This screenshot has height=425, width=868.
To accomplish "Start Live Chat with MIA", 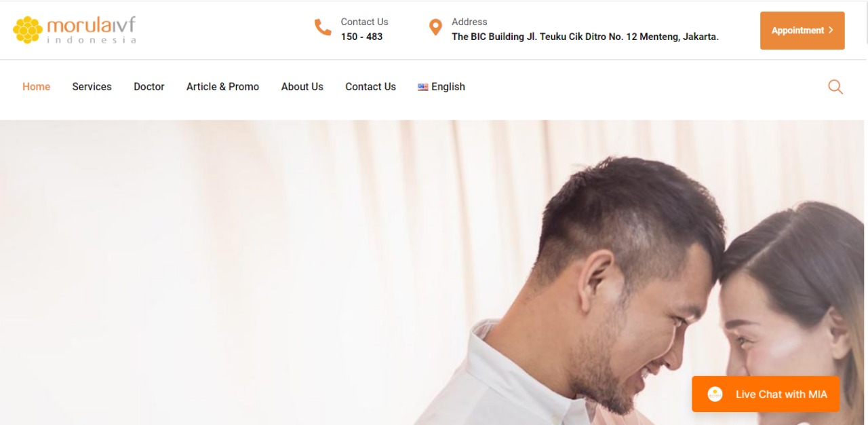I will pyautogui.click(x=766, y=394).
